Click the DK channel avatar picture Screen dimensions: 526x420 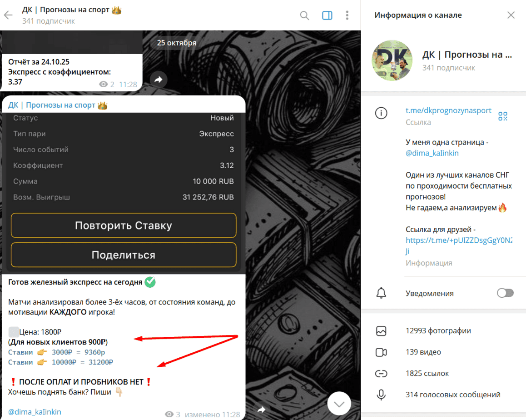pyautogui.click(x=392, y=60)
